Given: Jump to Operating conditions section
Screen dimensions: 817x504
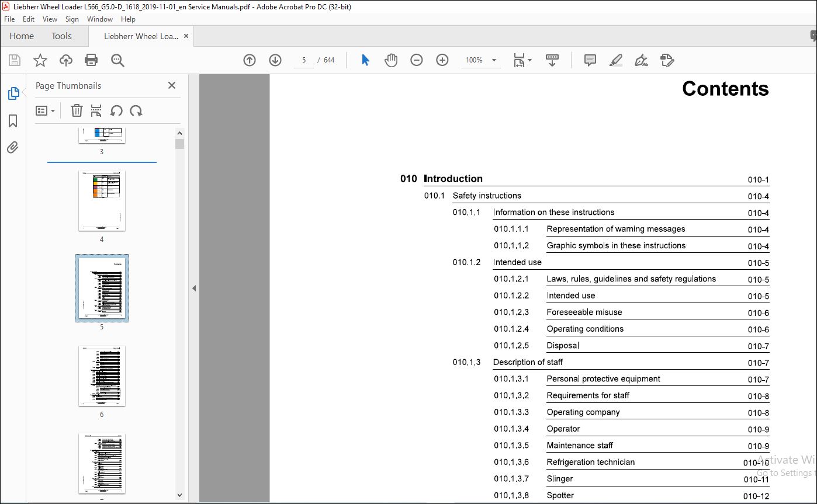Looking at the screenshot, I should click(585, 329).
